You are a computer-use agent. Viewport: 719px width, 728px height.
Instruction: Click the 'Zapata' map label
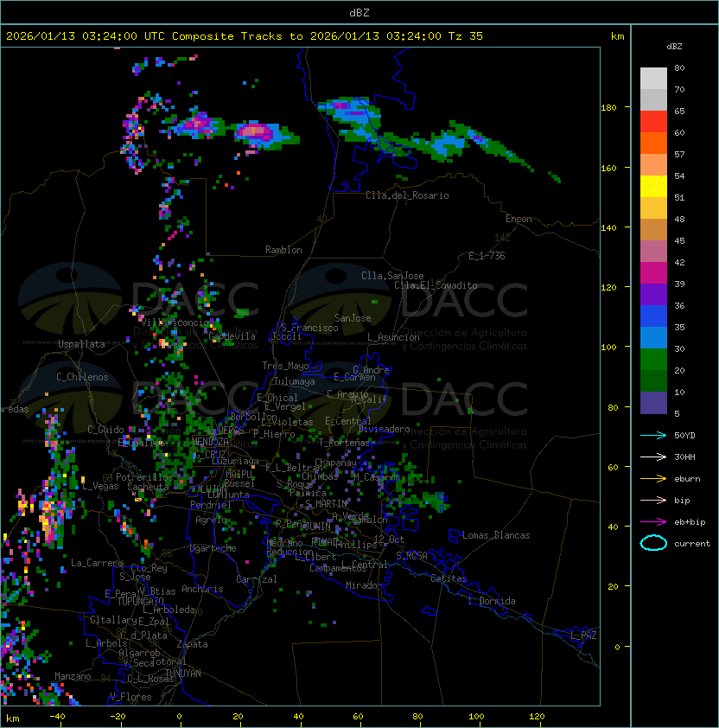click(192, 644)
